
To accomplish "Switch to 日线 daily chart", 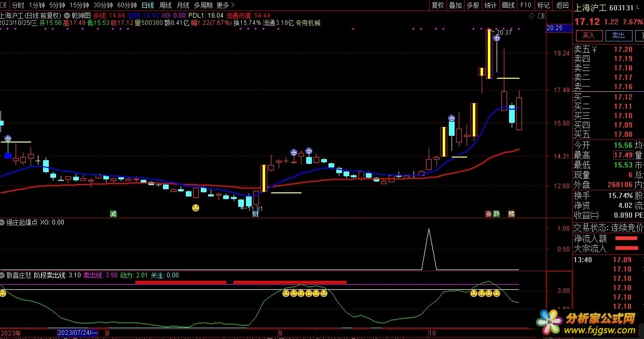I will (148, 5).
